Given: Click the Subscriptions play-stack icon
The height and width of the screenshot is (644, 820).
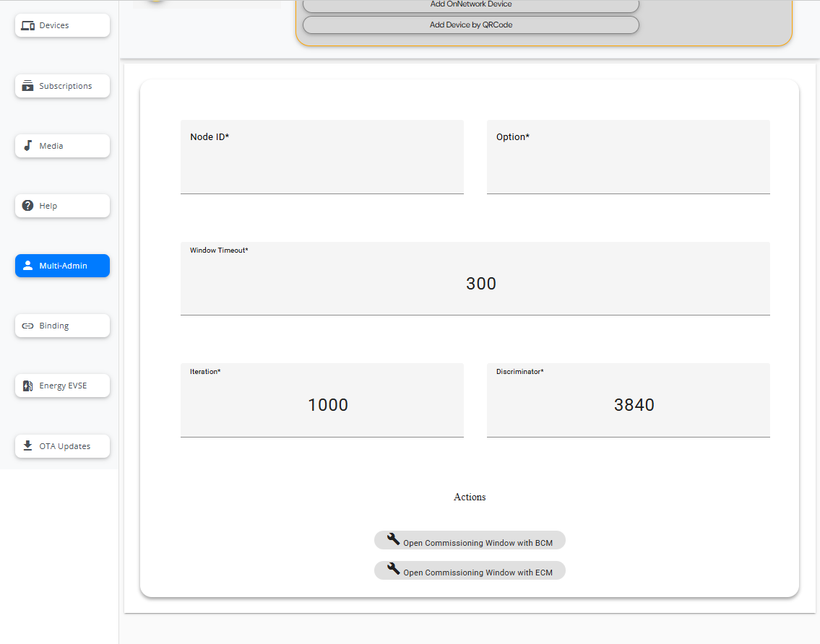Looking at the screenshot, I should (28, 86).
